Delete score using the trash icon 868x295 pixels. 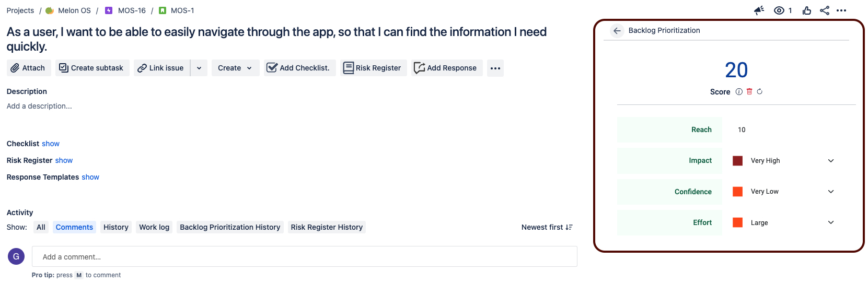coord(749,92)
